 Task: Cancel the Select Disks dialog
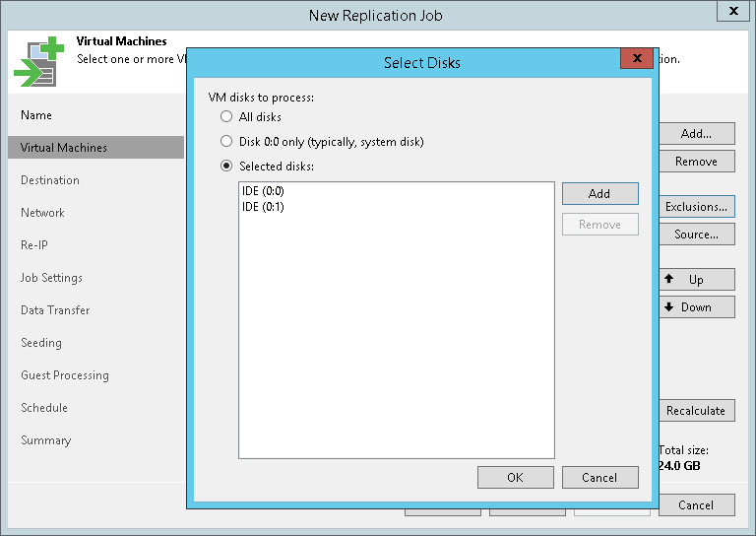coord(599,477)
